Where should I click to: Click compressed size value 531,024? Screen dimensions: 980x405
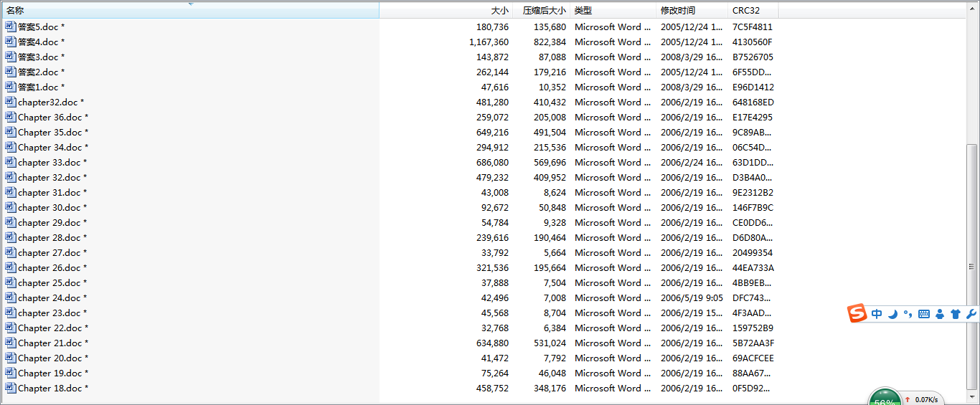550,343
